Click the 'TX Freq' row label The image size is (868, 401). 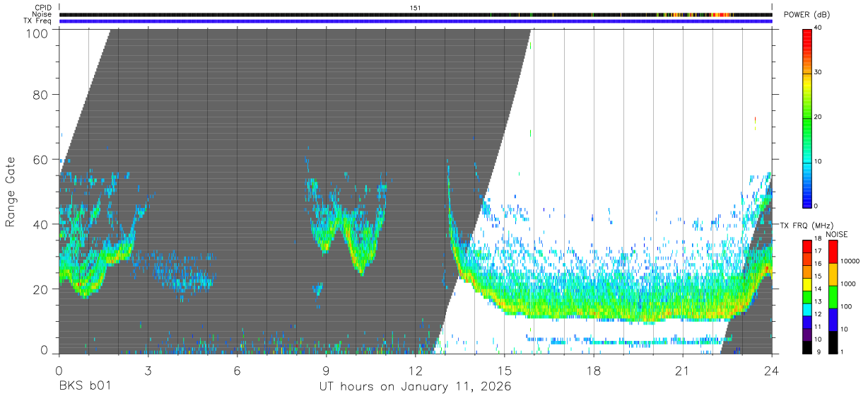pos(38,21)
